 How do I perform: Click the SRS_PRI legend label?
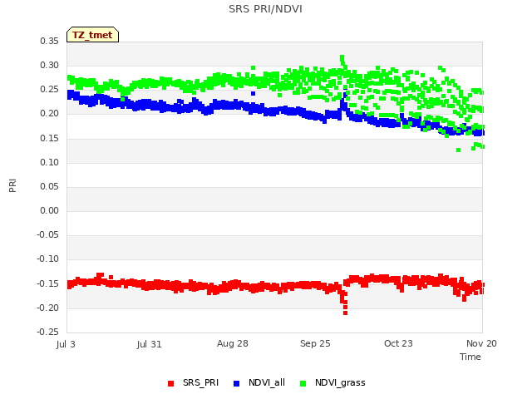pos(200,382)
